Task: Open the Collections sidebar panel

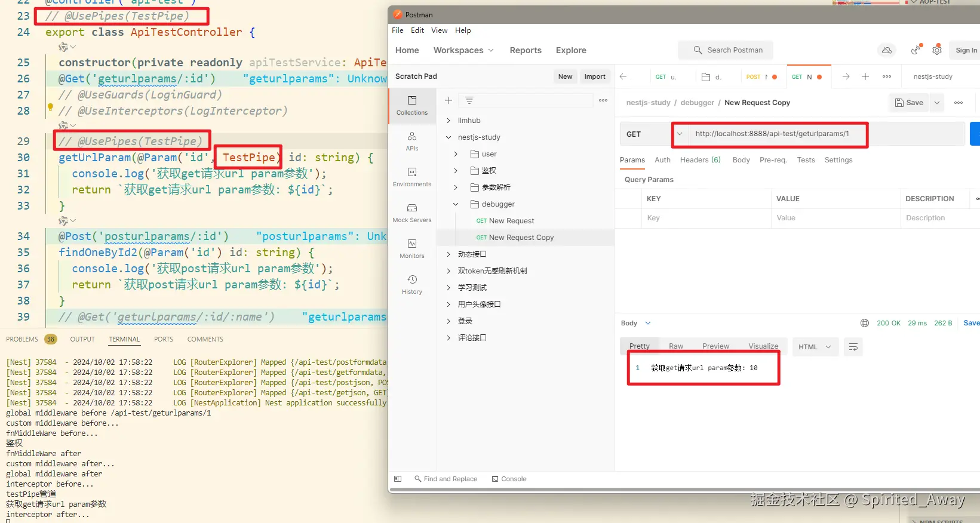Action: click(412, 105)
